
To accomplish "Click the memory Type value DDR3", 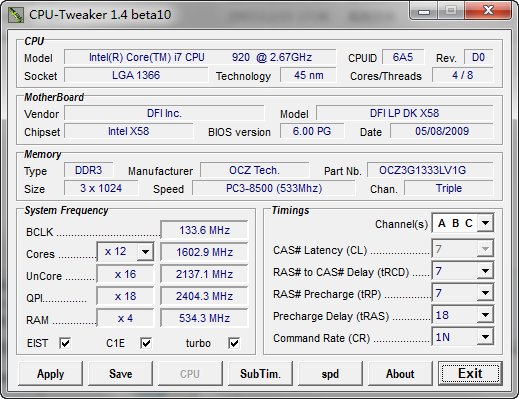I will [x=88, y=170].
